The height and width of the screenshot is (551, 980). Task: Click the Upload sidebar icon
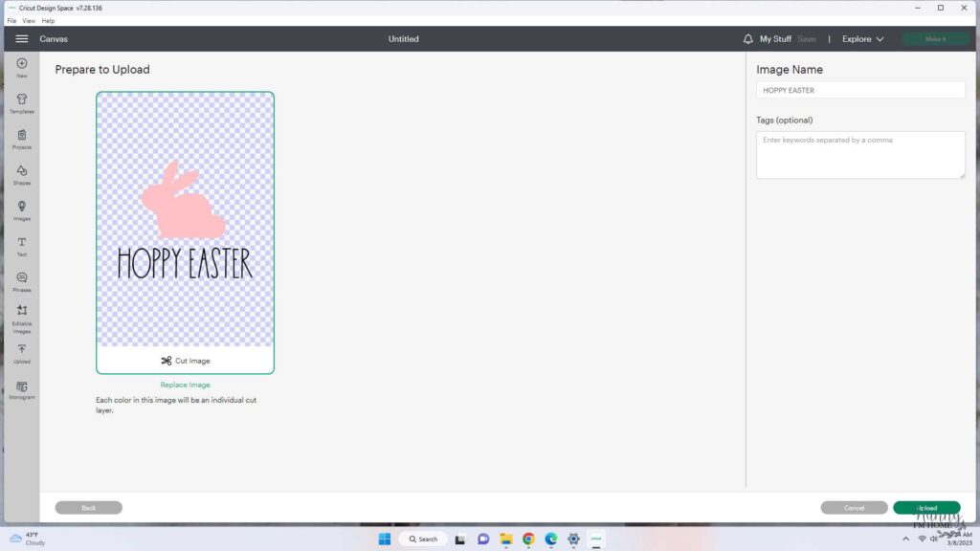point(22,354)
